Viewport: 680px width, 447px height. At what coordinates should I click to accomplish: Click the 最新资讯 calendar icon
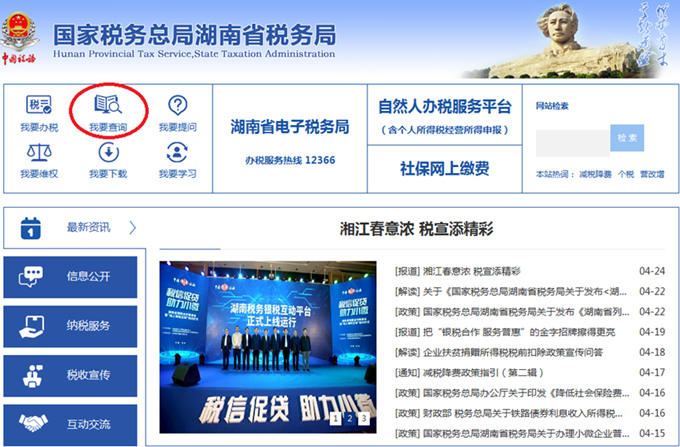pyautogui.click(x=30, y=227)
